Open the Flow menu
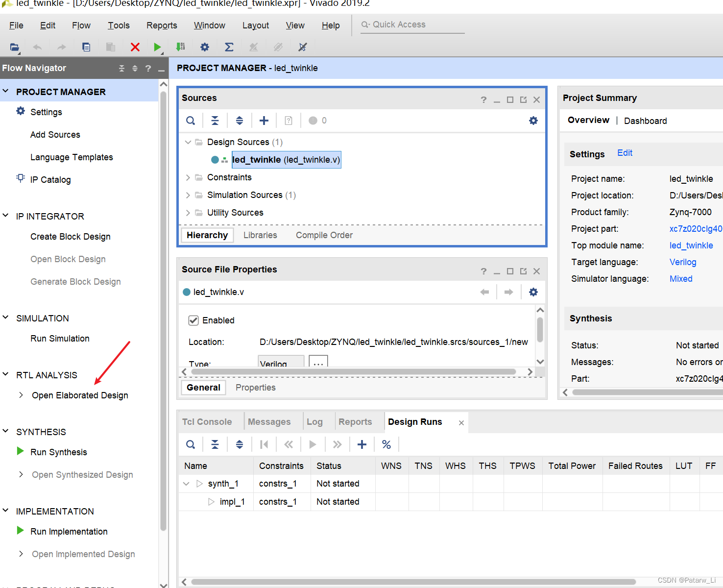This screenshot has width=723, height=588. click(x=81, y=25)
